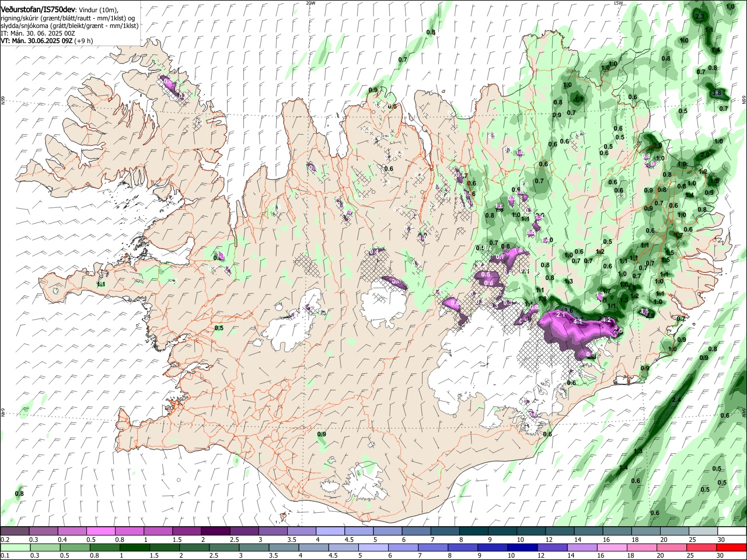Click the 2.4 rainfall value off the southeast coast
This screenshot has width=747, height=560.
677,400
